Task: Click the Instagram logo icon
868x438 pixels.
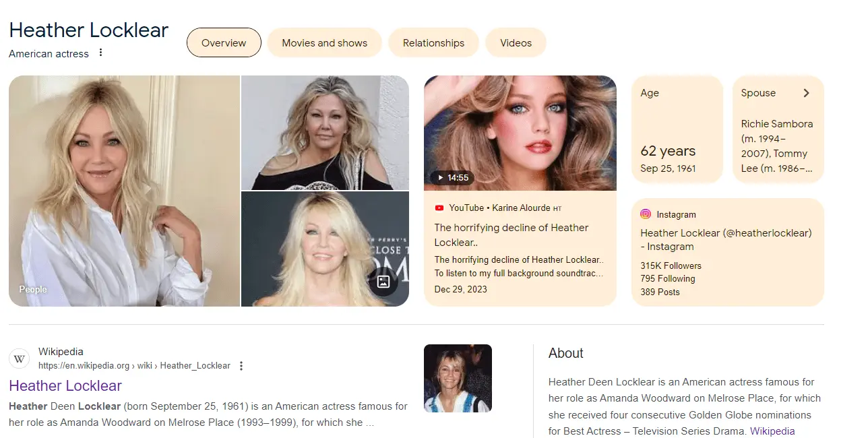Action: pos(646,214)
